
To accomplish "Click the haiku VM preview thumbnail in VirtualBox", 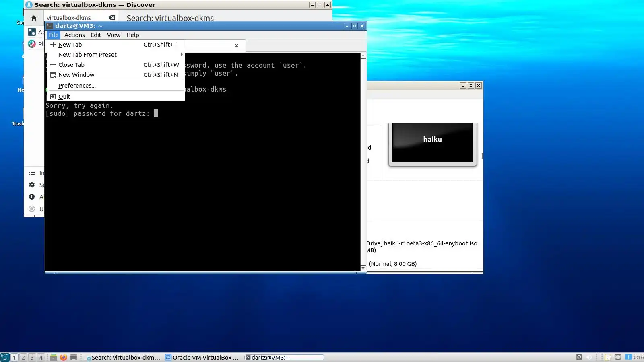I will [x=433, y=143].
